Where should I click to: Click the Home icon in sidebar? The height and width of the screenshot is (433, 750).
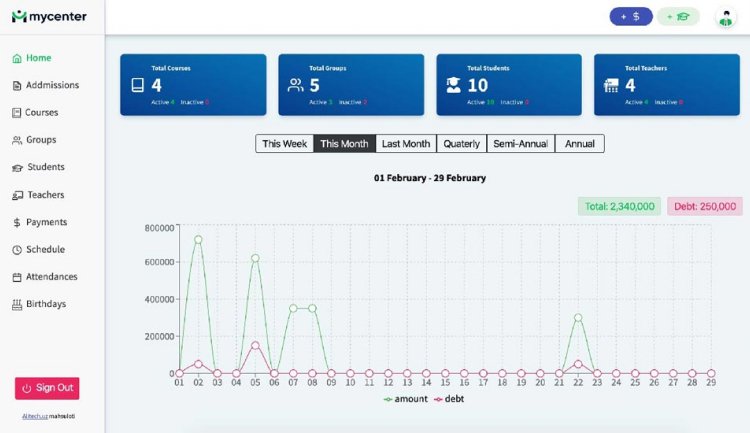click(x=17, y=58)
